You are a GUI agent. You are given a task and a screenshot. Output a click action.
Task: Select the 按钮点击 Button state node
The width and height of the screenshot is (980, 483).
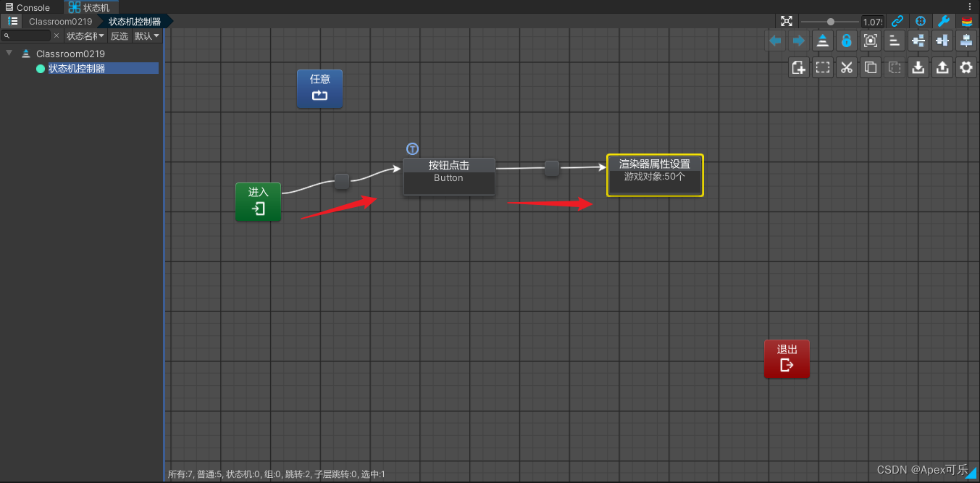click(x=448, y=176)
